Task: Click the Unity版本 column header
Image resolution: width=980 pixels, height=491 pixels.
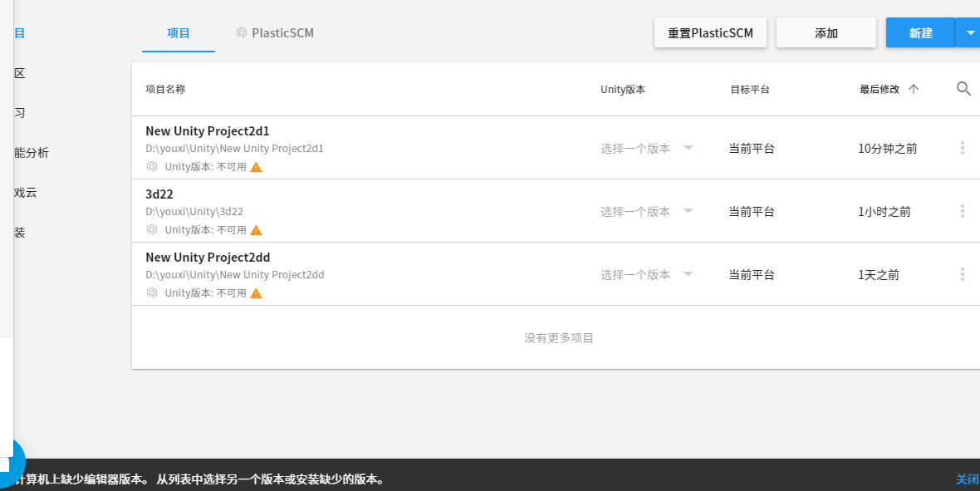Action: point(623,90)
